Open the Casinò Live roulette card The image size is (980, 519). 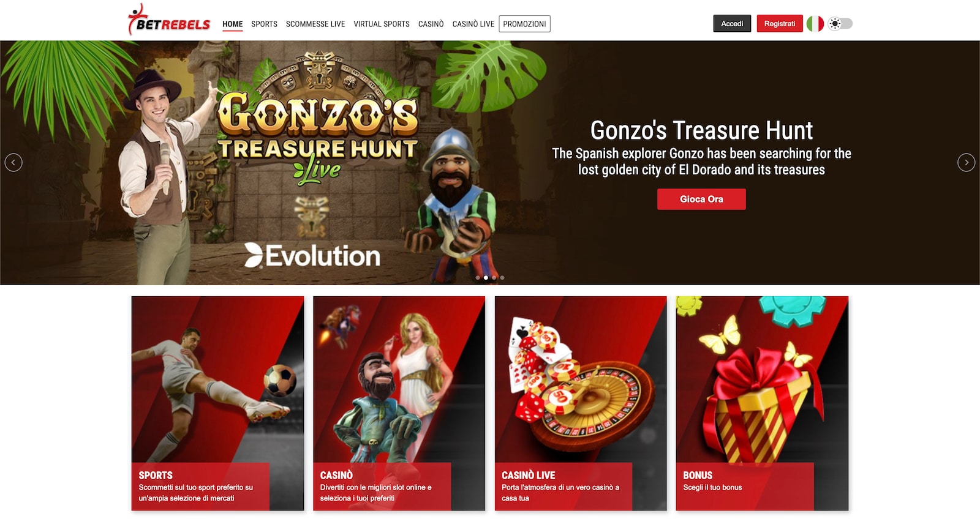coord(581,403)
